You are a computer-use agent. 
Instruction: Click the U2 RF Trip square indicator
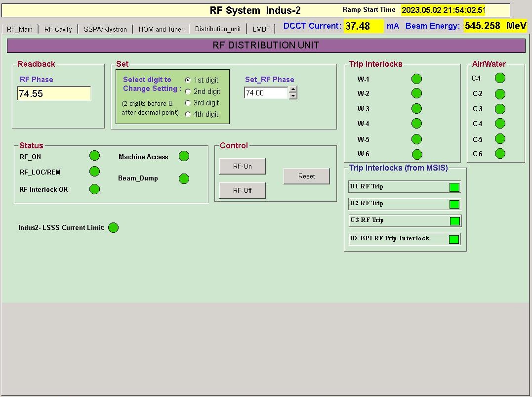(x=454, y=204)
